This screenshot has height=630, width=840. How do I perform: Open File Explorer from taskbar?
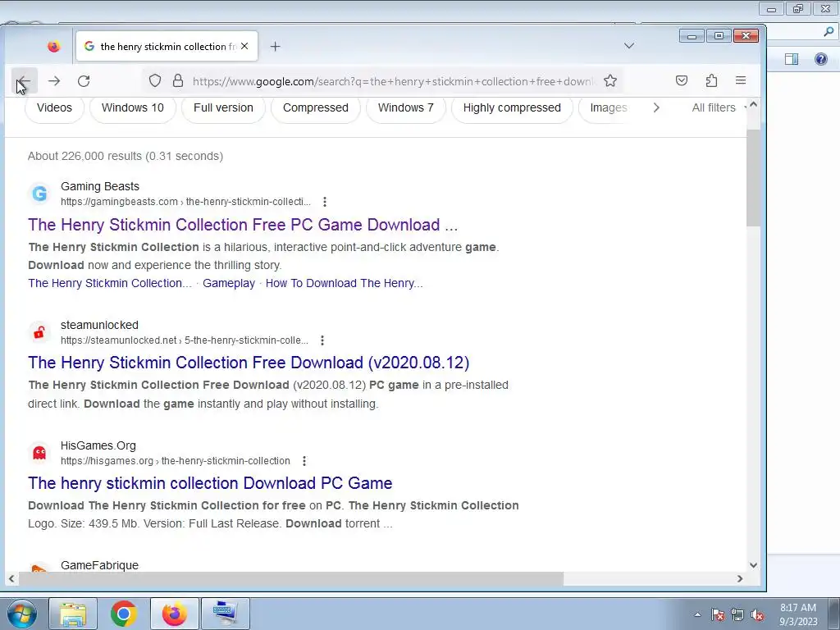point(73,614)
